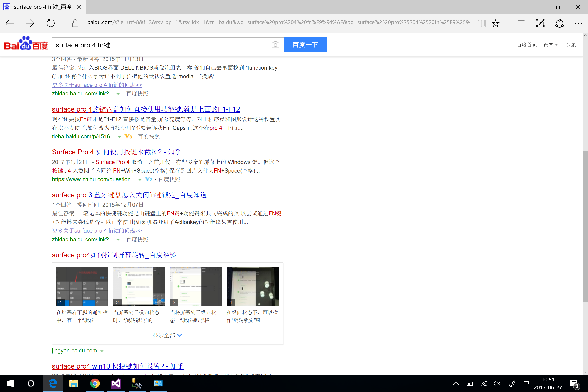The height and width of the screenshot is (392, 588).
Task: Refresh the page with reload icon
Action: pos(51,23)
